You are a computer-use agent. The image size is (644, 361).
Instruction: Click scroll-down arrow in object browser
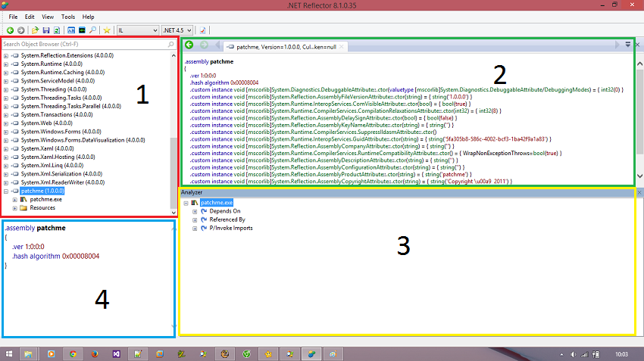[174, 213]
